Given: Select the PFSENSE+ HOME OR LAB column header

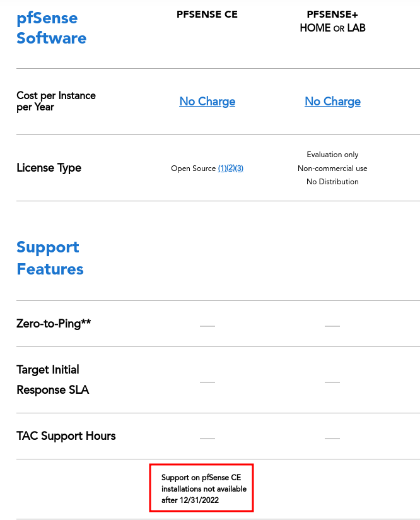Looking at the screenshot, I should [x=332, y=21].
